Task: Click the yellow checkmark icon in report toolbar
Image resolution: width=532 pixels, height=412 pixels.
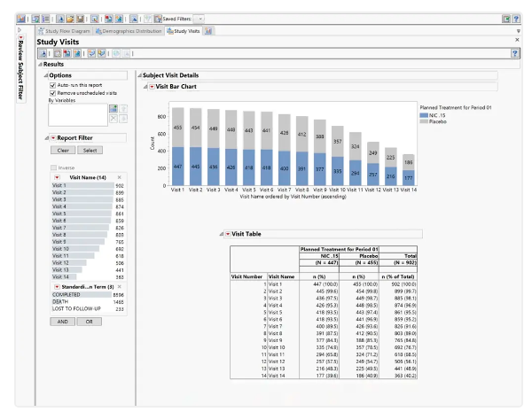Action: click(101, 53)
